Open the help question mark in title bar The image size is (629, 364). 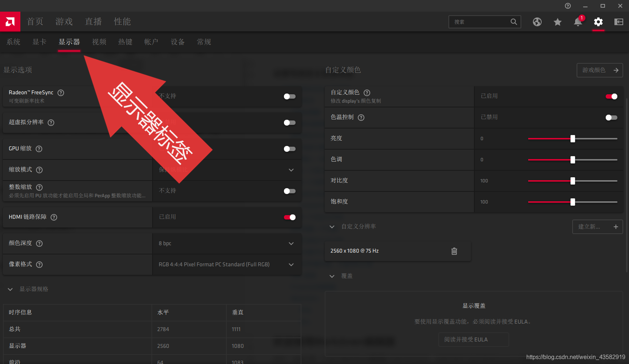click(x=568, y=6)
